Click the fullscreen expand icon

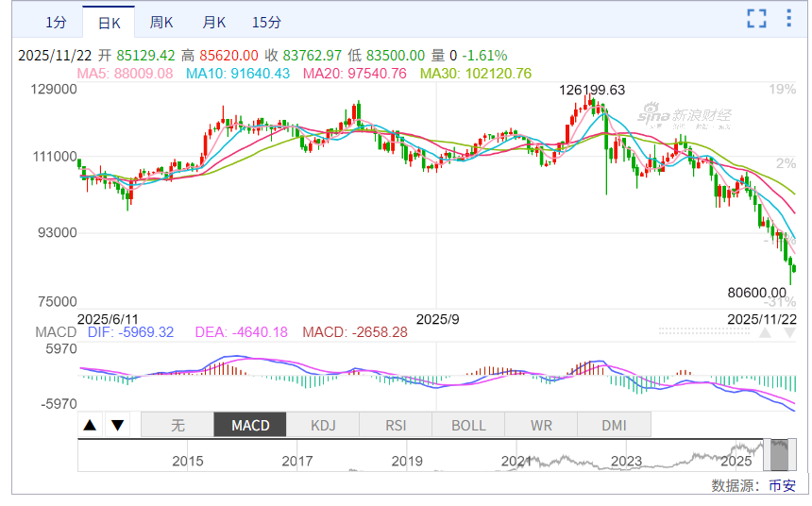756,18
